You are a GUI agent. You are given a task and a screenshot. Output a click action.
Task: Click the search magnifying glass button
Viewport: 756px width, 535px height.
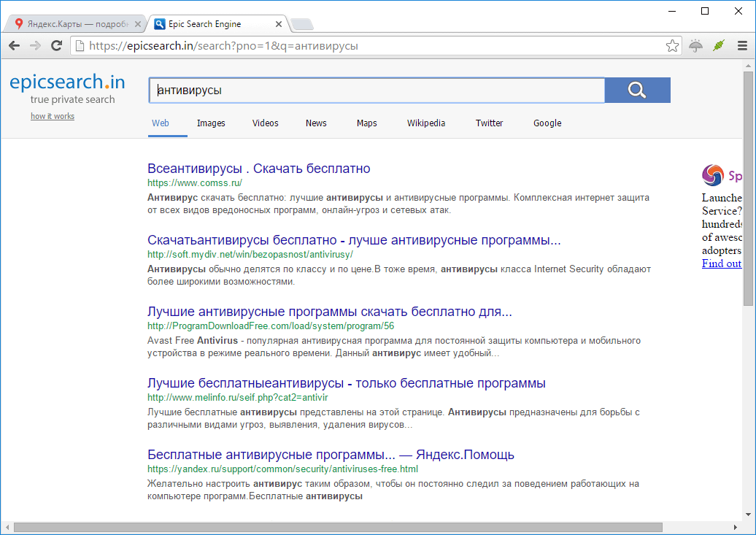pyautogui.click(x=636, y=89)
